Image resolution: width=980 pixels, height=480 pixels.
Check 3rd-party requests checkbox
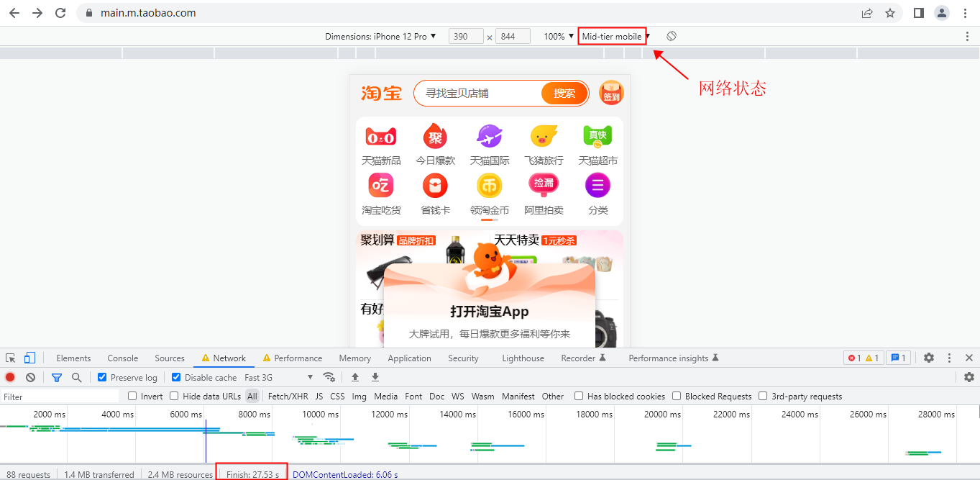(763, 396)
